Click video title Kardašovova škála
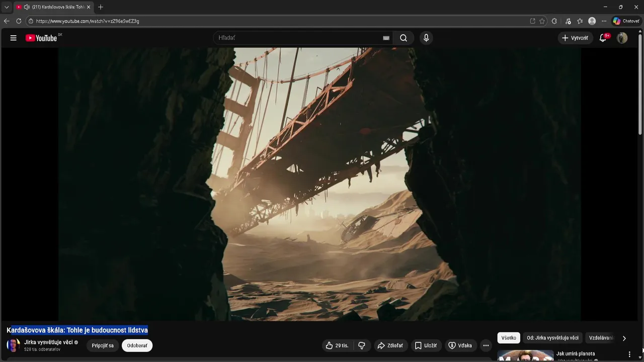644x362 pixels. coord(77,330)
